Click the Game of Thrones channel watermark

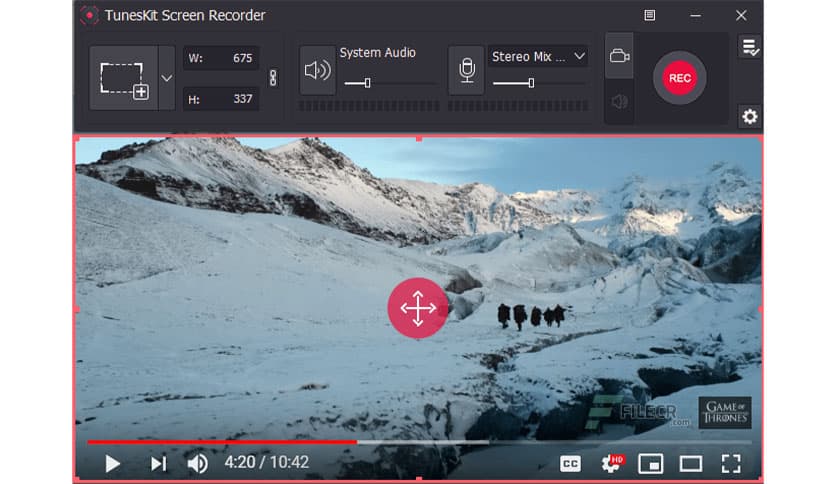(x=725, y=413)
